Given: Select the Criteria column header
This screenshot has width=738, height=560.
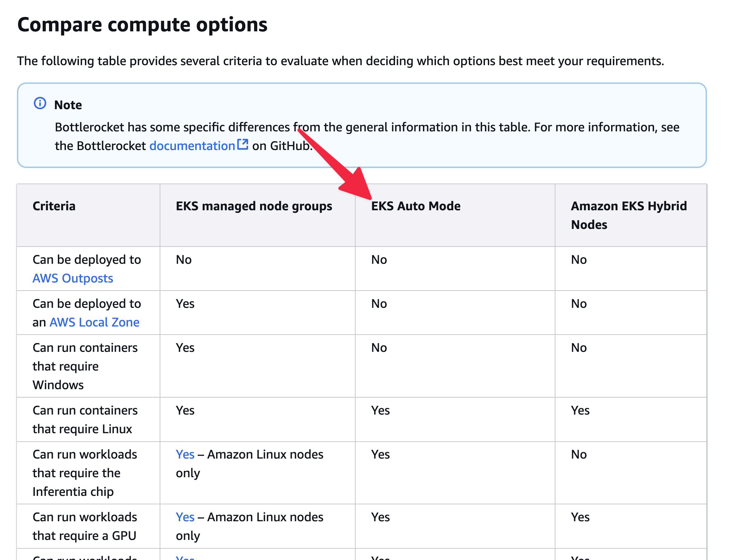Looking at the screenshot, I should (x=54, y=206).
